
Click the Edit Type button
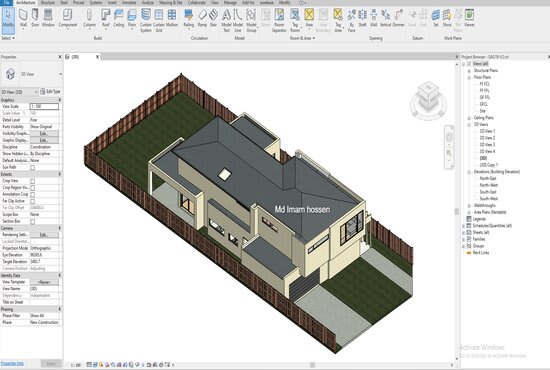click(50, 92)
